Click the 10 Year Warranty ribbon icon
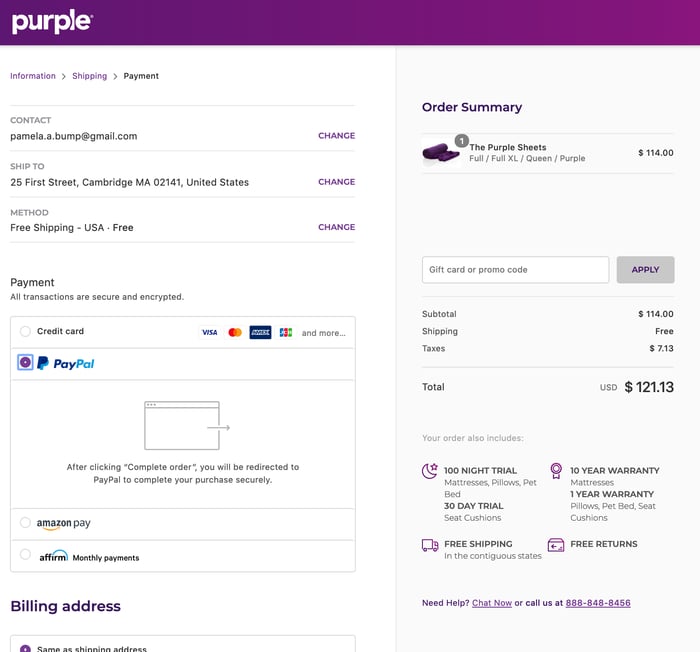This screenshot has height=652, width=700. 556,471
